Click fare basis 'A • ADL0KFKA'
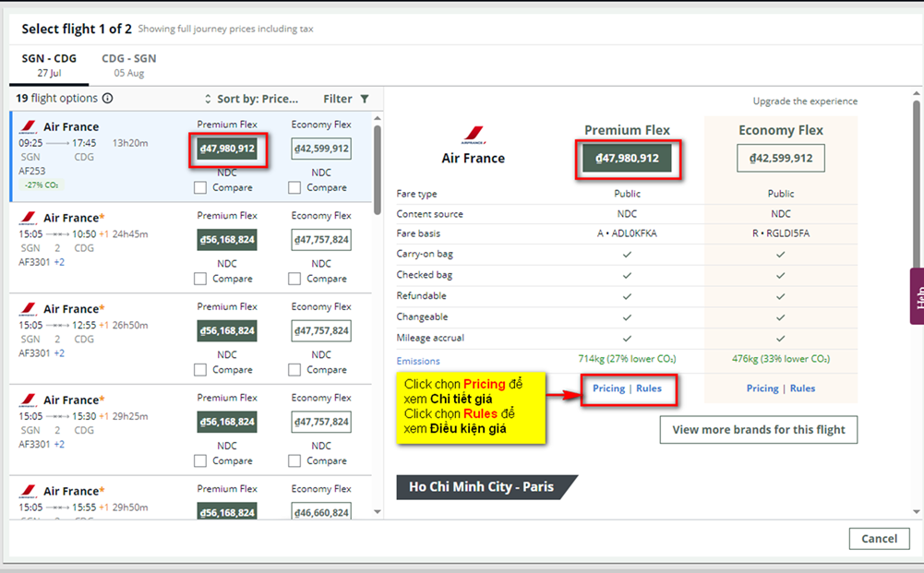 coord(627,233)
